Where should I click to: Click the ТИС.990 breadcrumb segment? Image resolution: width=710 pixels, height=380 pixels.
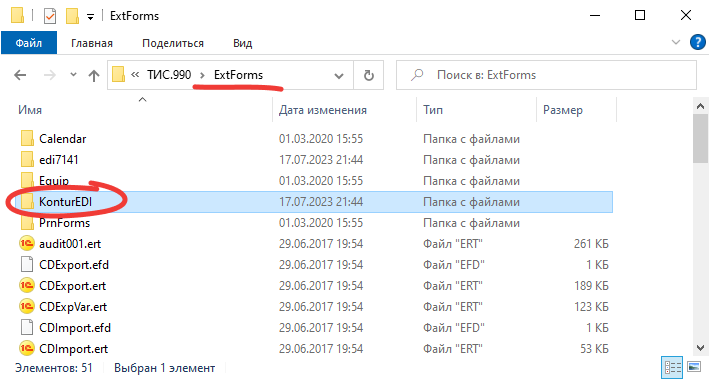pos(169,75)
